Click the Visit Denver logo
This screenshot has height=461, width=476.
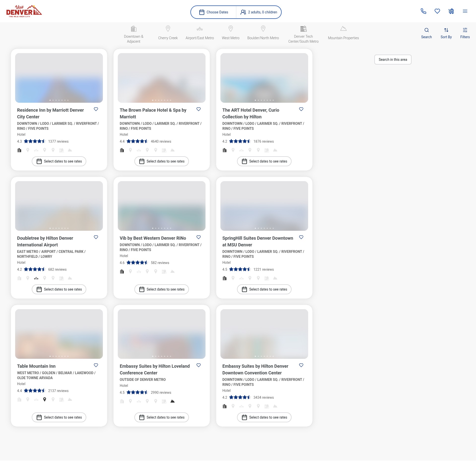pos(24,11)
